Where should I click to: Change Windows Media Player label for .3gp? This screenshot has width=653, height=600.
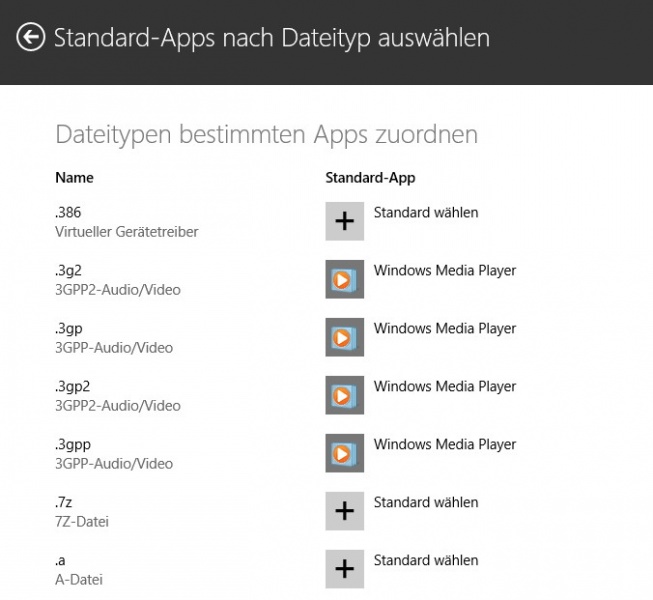pyautogui.click(x=445, y=329)
